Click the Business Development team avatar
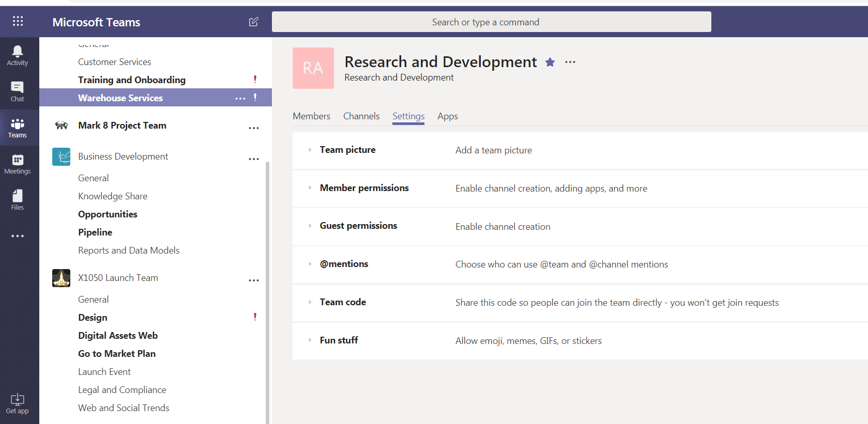 [62, 156]
